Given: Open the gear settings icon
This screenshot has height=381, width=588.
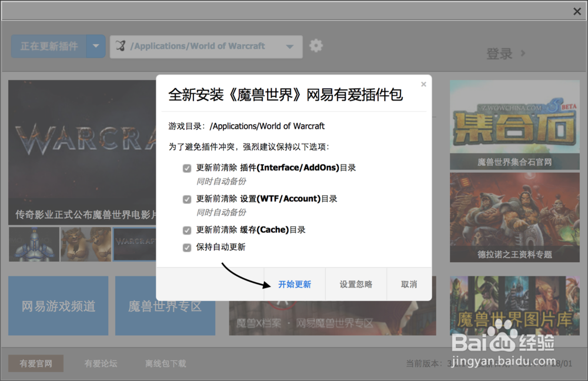Looking at the screenshot, I should [x=316, y=46].
